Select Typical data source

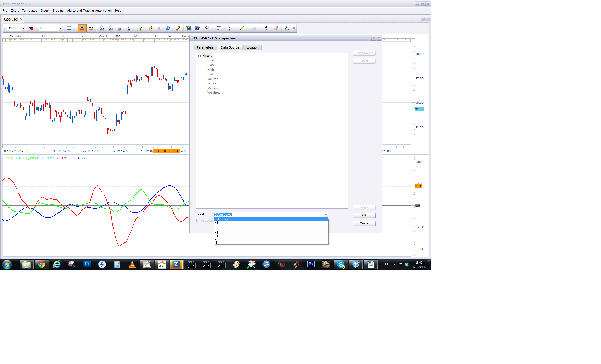tap(212, 83)
